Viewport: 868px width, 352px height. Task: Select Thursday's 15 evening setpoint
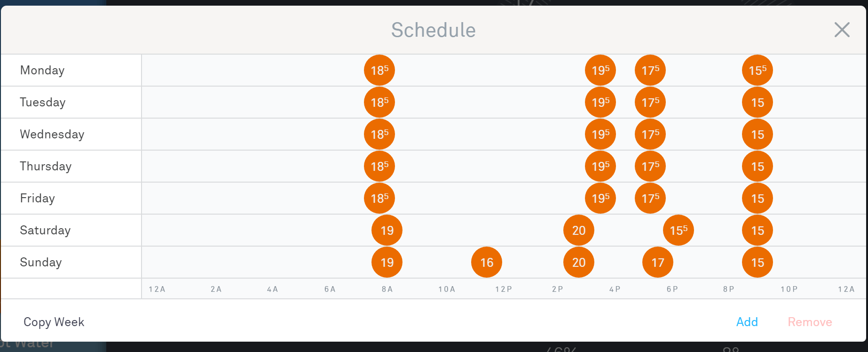pyautogui.click(x=757, y=167)
